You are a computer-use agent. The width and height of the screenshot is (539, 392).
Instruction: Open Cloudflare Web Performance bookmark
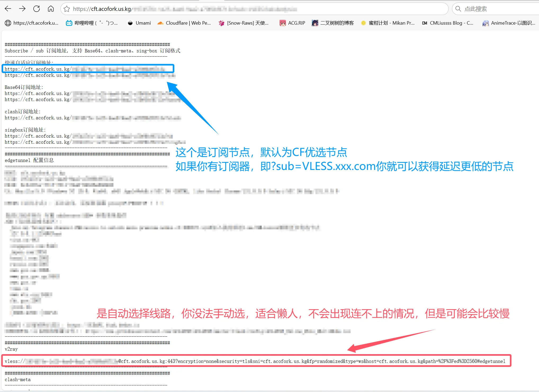click(x=184, y=23)
